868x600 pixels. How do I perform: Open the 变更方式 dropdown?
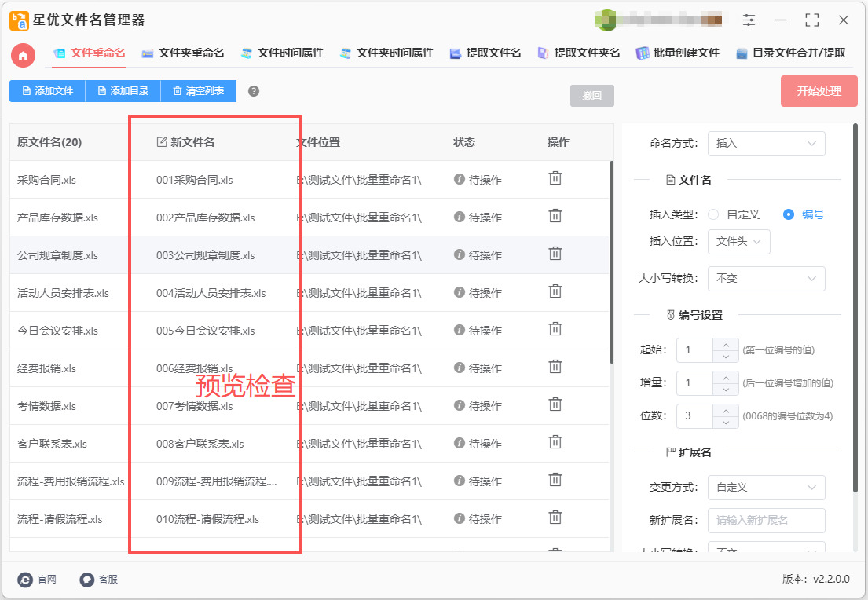tap(766, 487)
